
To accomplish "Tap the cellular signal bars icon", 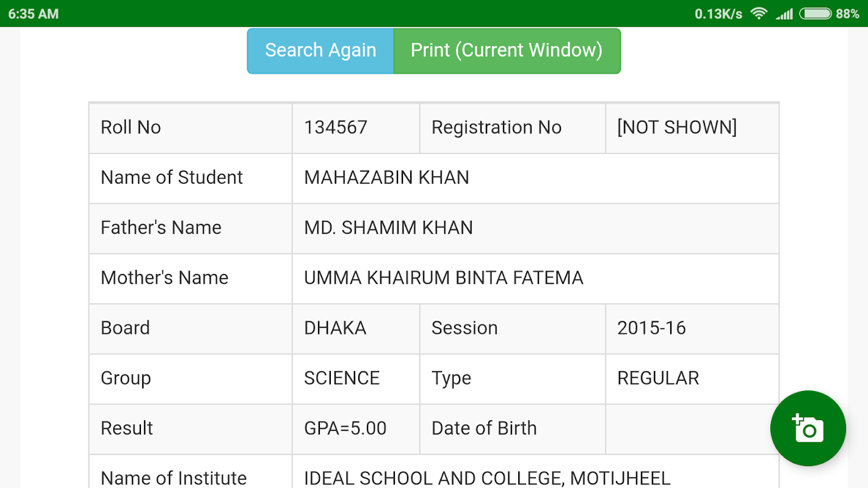I will click(784, 13).
